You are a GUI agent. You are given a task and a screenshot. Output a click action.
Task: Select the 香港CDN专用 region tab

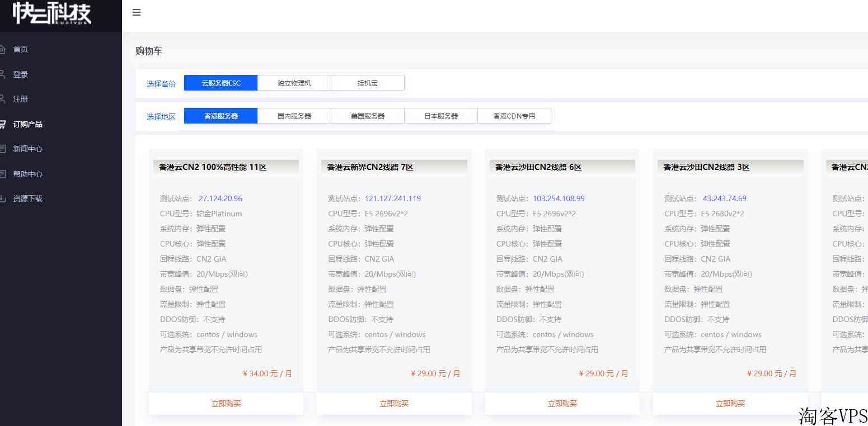coord(514,116)
